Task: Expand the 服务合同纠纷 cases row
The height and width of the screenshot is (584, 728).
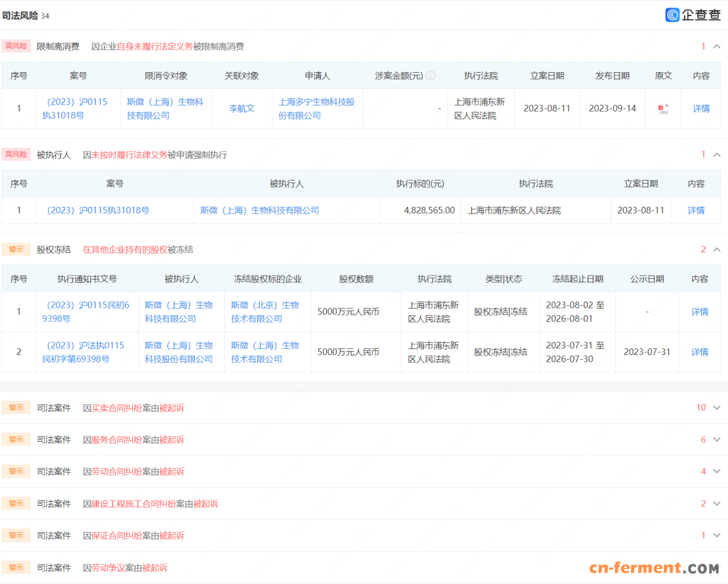Action: pyautogui.click(x=717, y=440)
